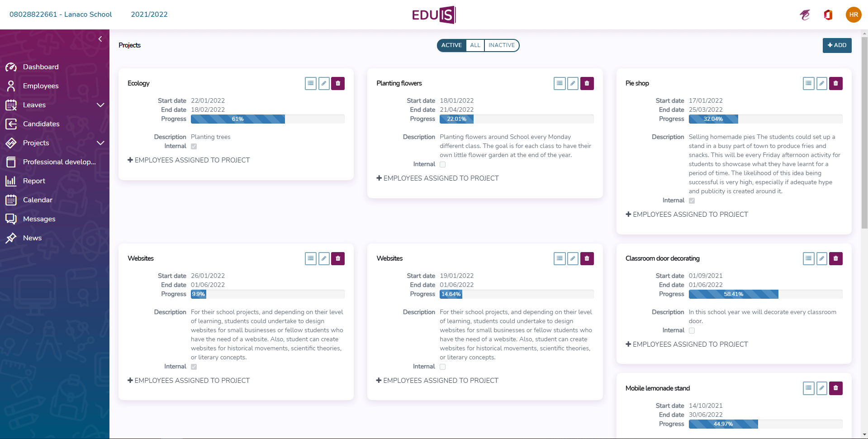Open Candidates page from the sidebar

coord(41,124)
